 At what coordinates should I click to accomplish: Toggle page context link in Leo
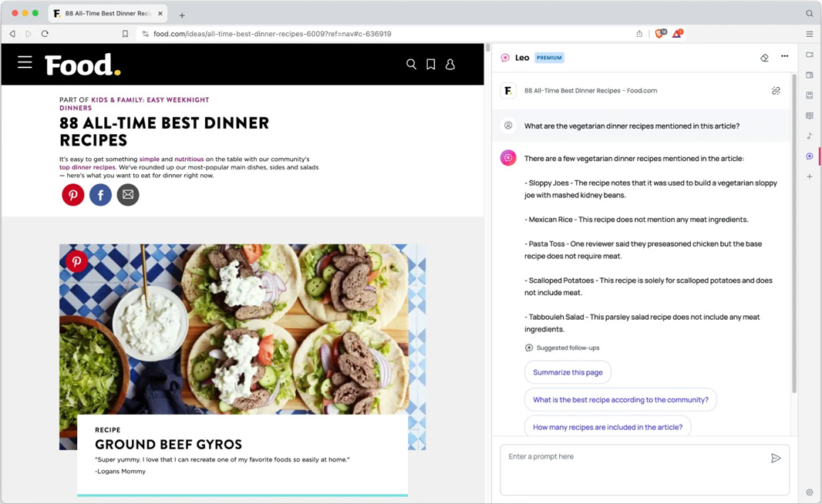776,91
